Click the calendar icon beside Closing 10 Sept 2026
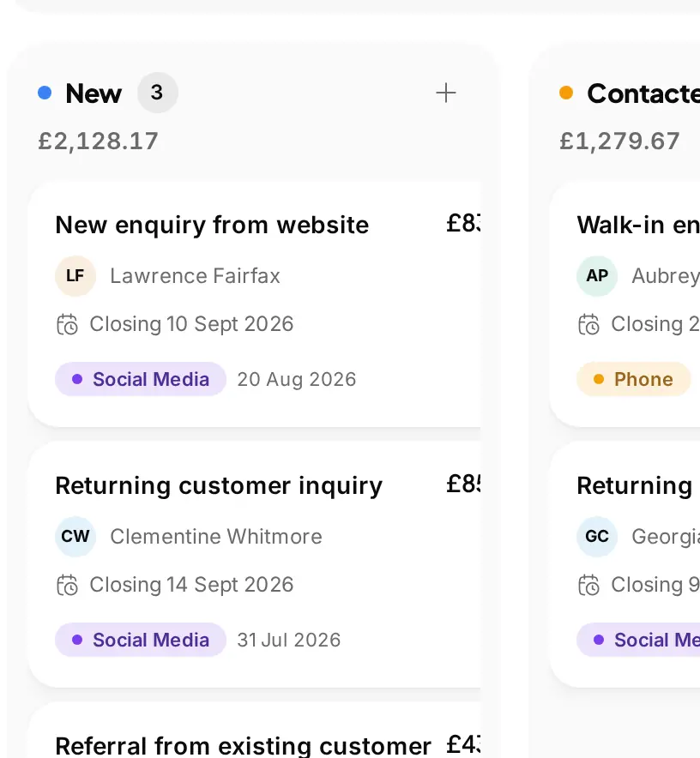The width and height of the screenshot is (700, 758). click(67, 324)
